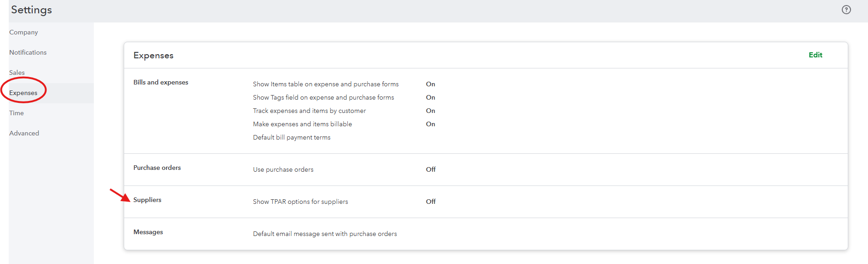Image resolution: width=868 pixels, height=264 pixels.
Task: Toggle Make expenses and items billable
Action: click(302, 124)
